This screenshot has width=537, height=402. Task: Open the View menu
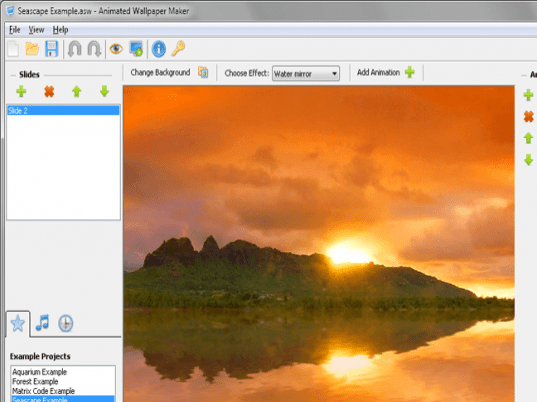point(36,30)
